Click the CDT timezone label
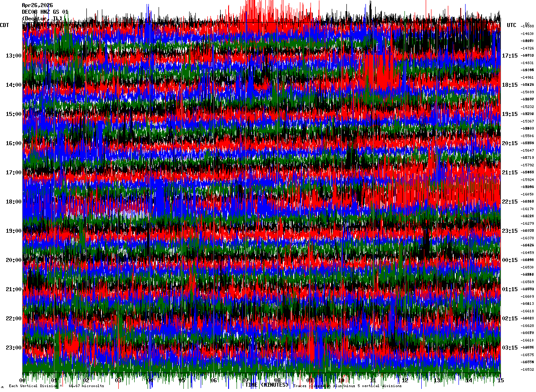Viewport: 536px width, 392px height. (5, 25)
